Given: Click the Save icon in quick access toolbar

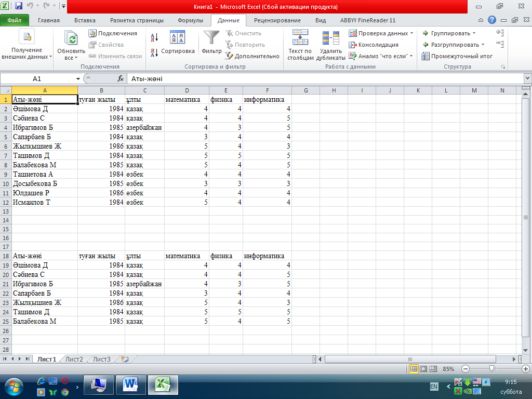Looking at the screenshot, I should [19, 6].
